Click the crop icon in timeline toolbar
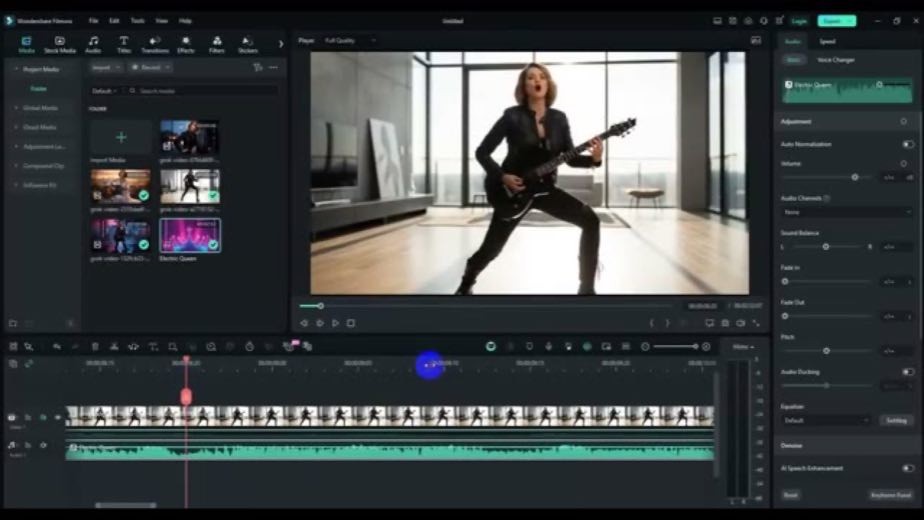Viewport: 924px width, 520px height. point(173,347)
